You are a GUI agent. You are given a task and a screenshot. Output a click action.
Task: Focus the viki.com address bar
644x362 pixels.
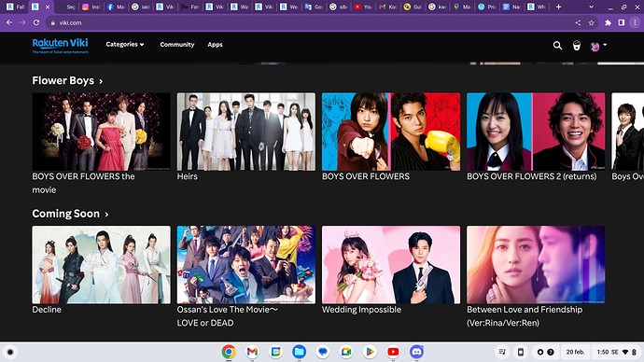tap(312, 23)
